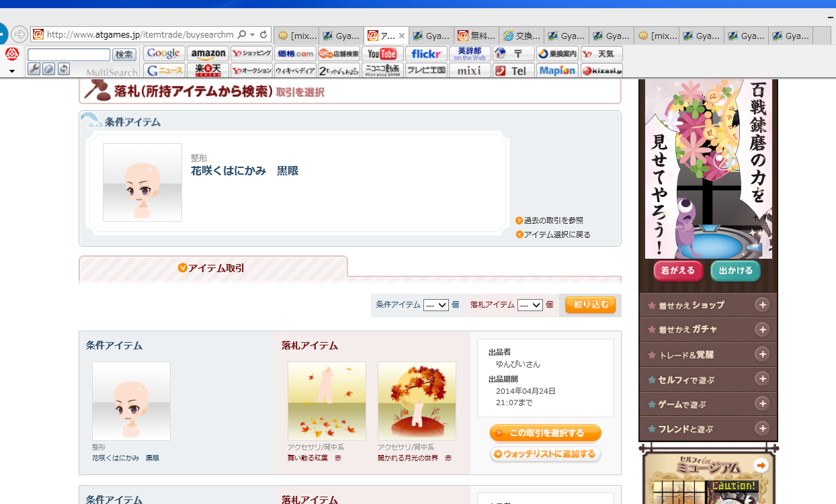Click the 着がえる button
This screenshot has height=504, width=836.
point(679,270)
